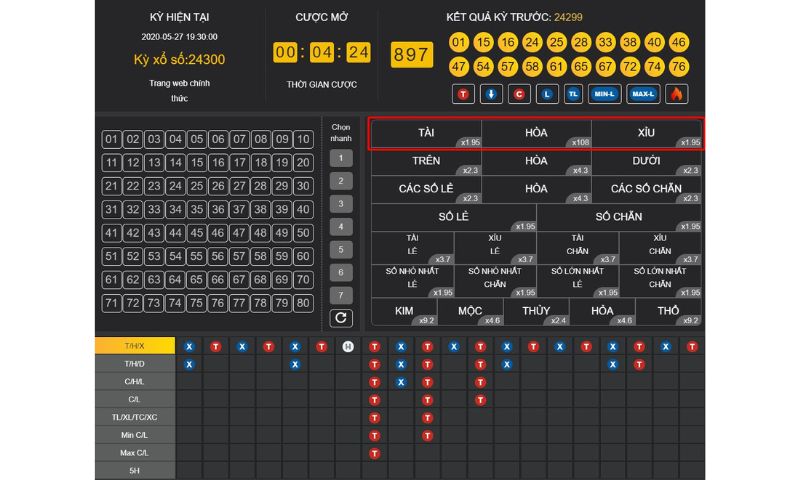
Task: Click the flame hot-numbers icon
Action: [677, 94]
